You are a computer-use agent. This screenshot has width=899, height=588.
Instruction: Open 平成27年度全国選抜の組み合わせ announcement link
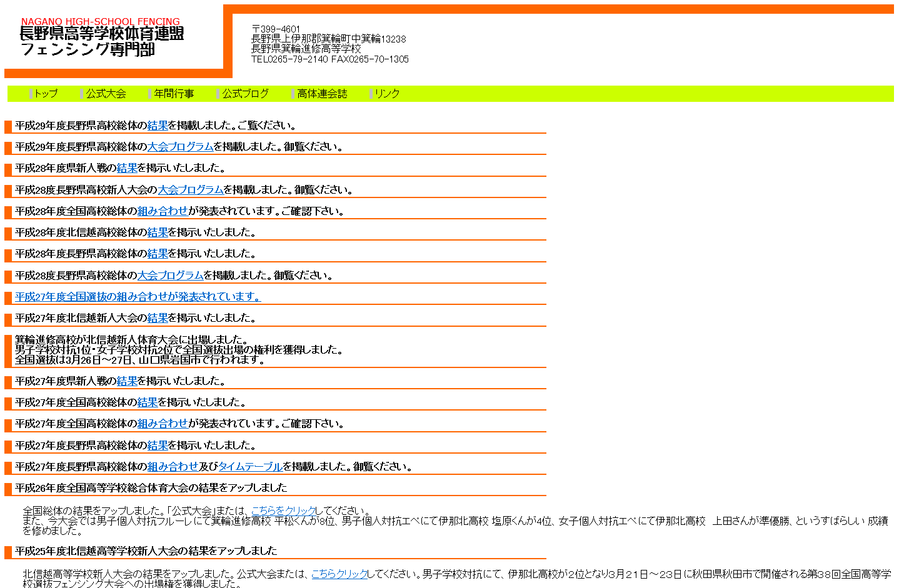click(x=138, y=297)
